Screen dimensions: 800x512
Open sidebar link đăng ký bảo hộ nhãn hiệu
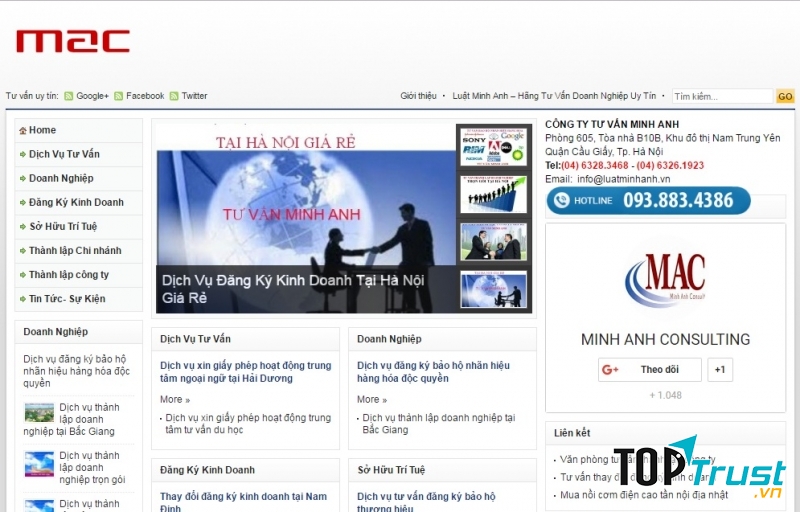(77, 371)
